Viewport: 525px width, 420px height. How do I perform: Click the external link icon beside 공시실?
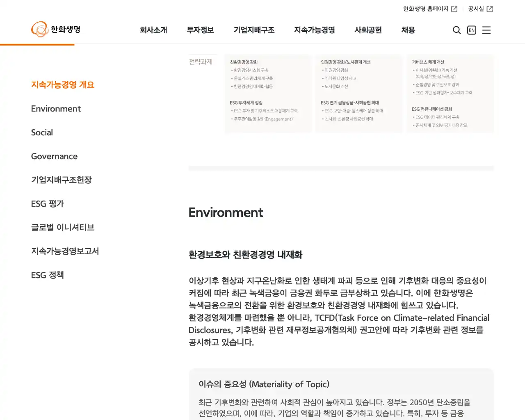coord(491,8)
